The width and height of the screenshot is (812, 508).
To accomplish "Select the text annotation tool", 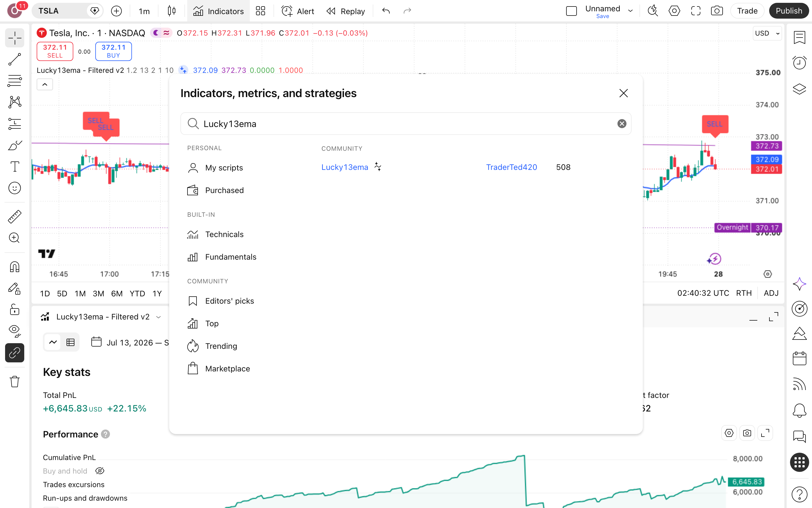I will pyautogui.click(x=14, y=167).
